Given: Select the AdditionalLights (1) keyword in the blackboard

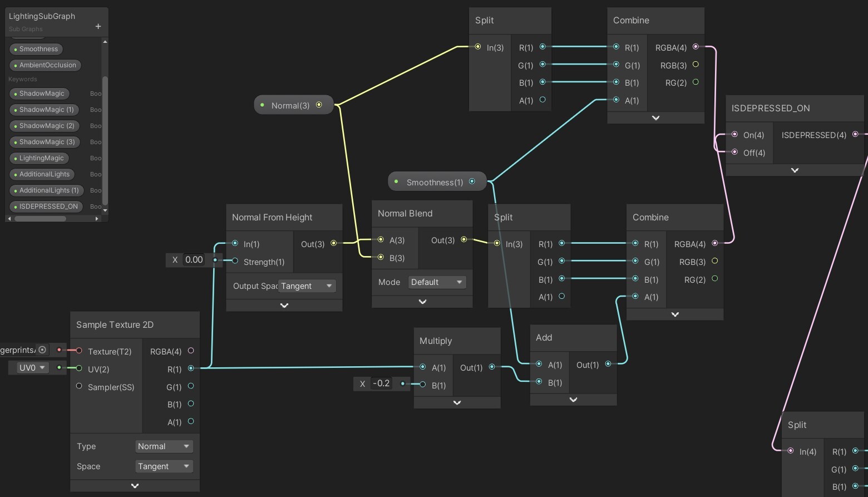Looking at the screenshot, I should (x=47, y=190).
